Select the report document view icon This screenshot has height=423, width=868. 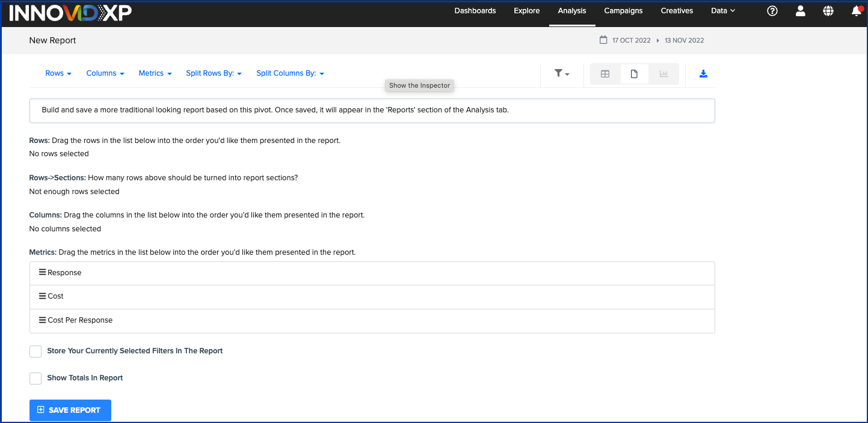(634, 74)
